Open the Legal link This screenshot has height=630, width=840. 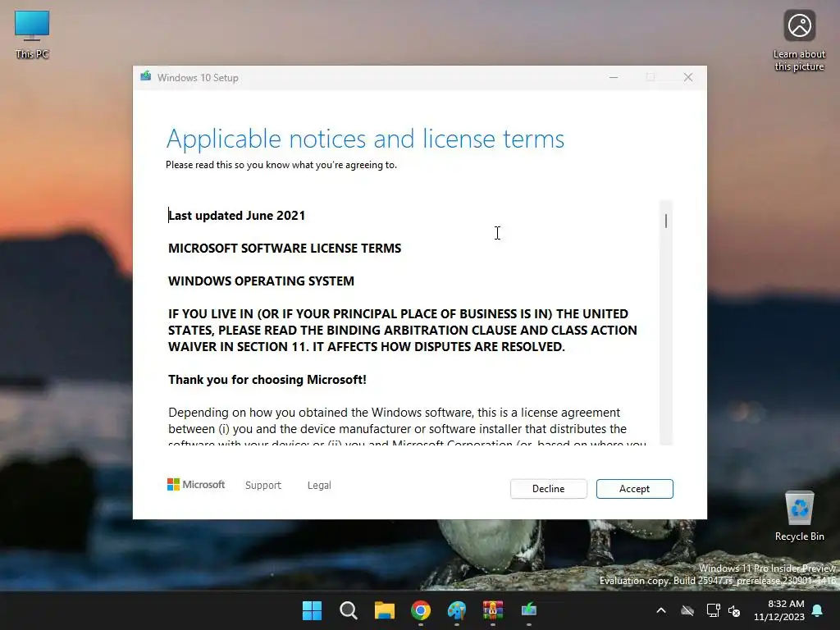pos(319,486)
